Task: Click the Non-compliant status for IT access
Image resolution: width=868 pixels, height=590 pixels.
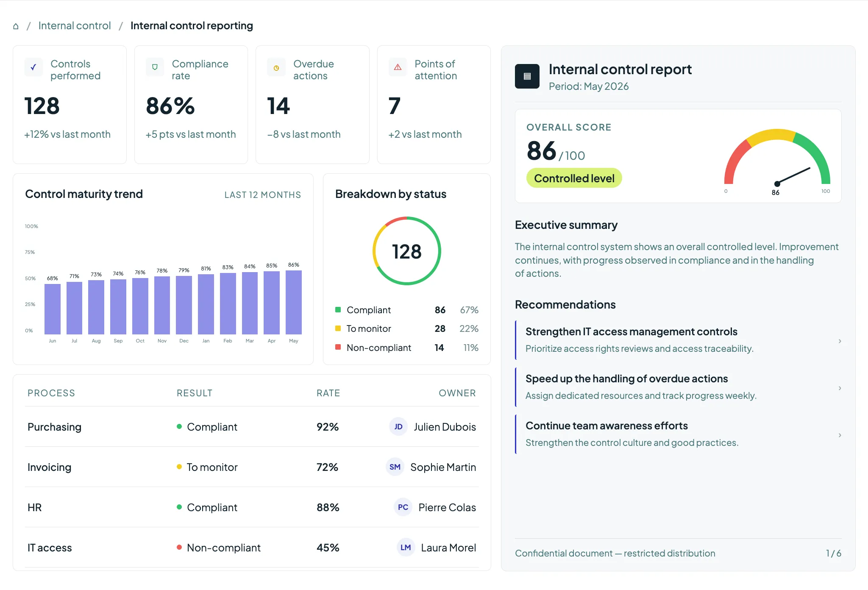Action: coord(219,548)
